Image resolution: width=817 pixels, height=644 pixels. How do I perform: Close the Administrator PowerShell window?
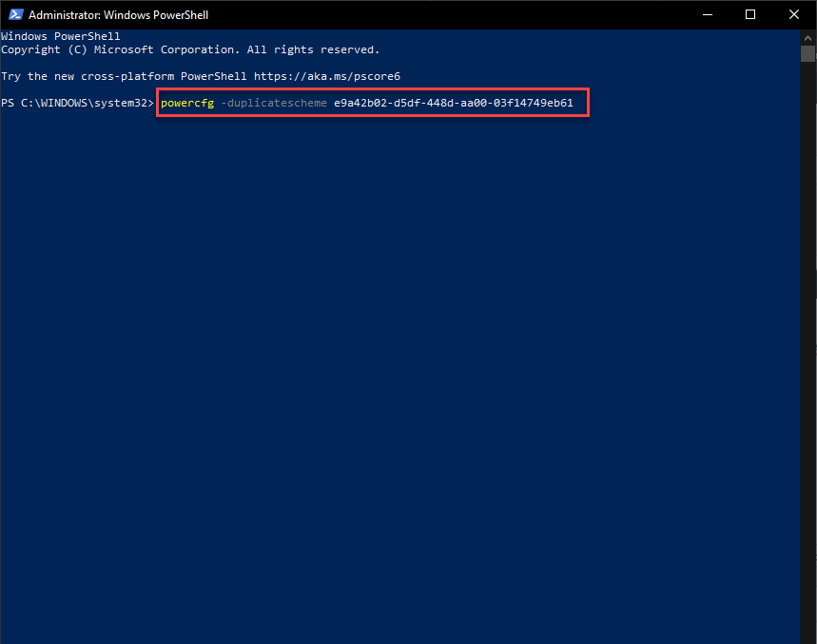coord(794,15)
